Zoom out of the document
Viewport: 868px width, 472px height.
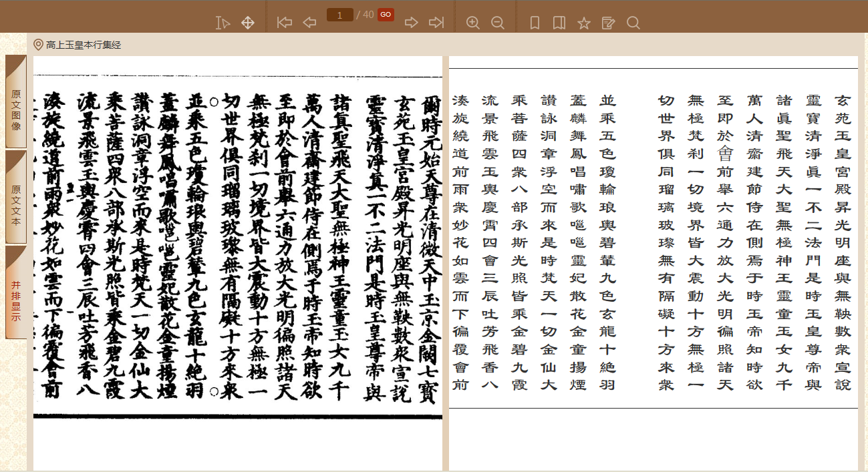[x=498, y=23]
